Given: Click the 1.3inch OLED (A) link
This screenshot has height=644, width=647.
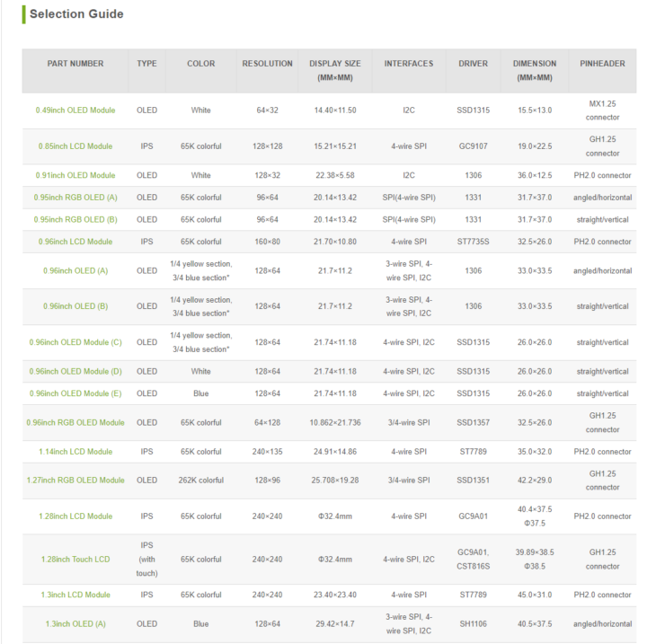Looking at the screenshot, I should click(75, 623).
